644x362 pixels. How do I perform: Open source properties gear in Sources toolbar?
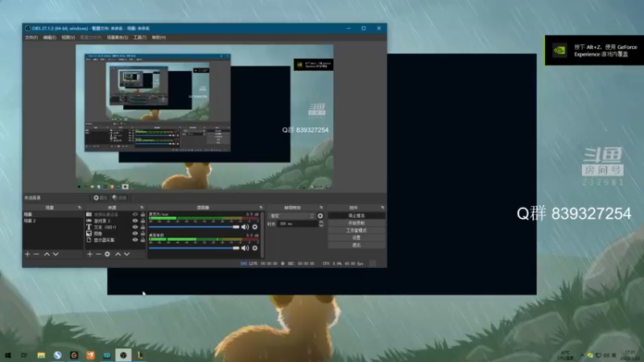(x=107, y=254)
